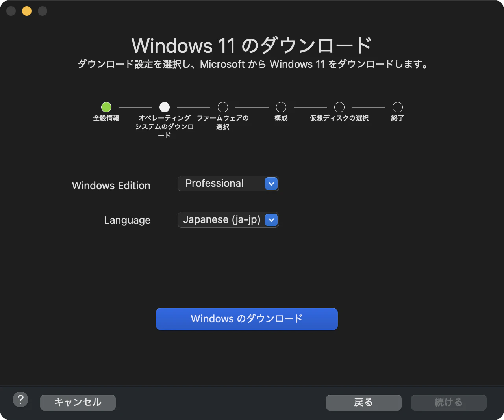Click the yellow minimize window button
The image size is (504, 420).
pyautogui.click(x=27, y=11)
